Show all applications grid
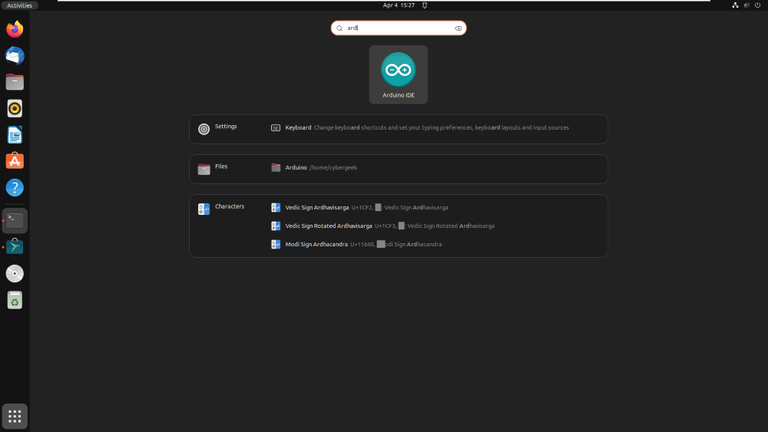768x432 pixels. click(x=15, y=416)
